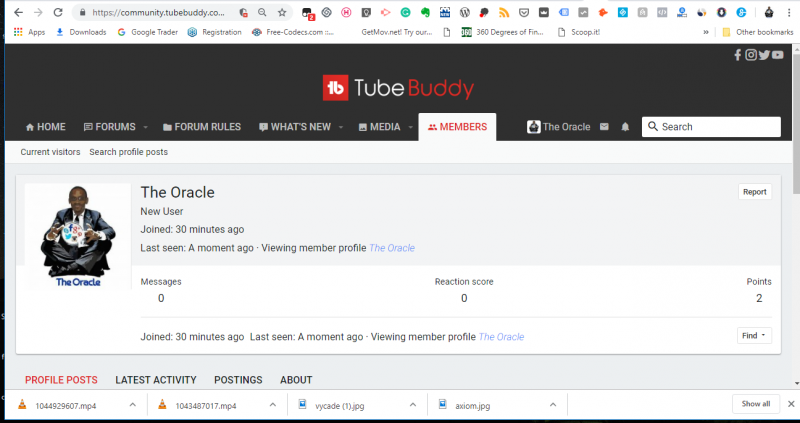Bookmark page with the star icon
Screen dimensions: 800x423
(x=281, y=13)
